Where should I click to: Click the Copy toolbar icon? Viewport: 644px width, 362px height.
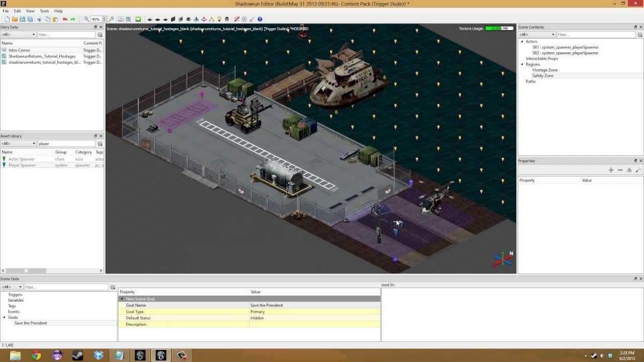(x=47, y=19)
